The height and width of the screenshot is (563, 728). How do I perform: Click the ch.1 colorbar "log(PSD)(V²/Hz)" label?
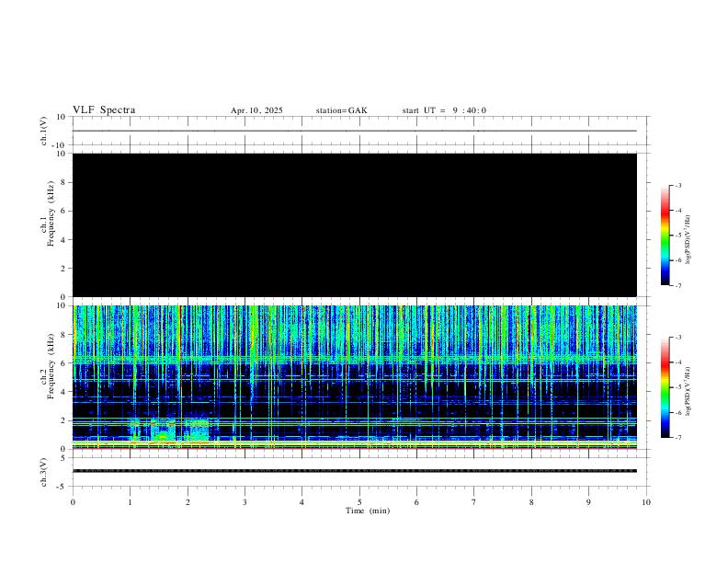[x=688, y=239]
